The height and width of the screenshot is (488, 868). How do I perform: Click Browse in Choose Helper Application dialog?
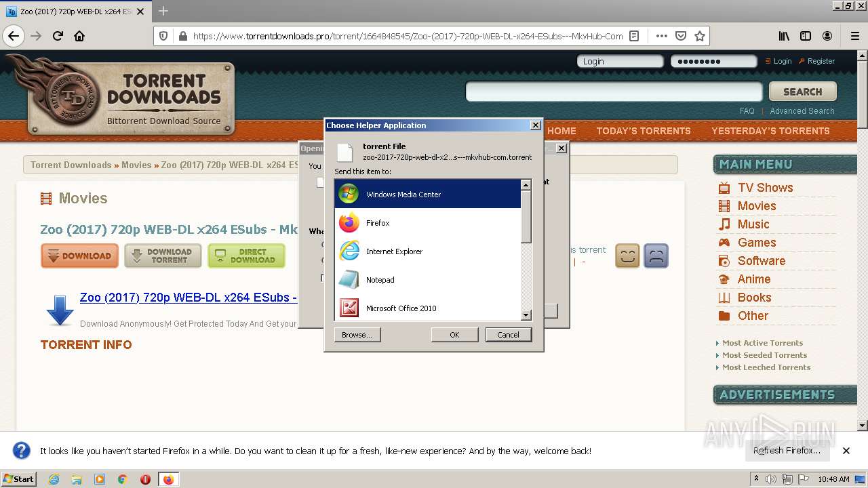coord(357,335)
